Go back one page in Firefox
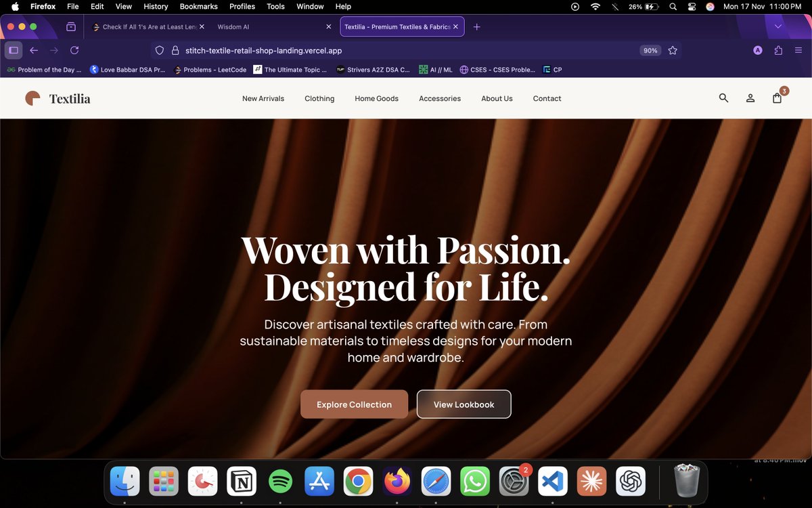 pyautogui.click(x=34, y=50)
